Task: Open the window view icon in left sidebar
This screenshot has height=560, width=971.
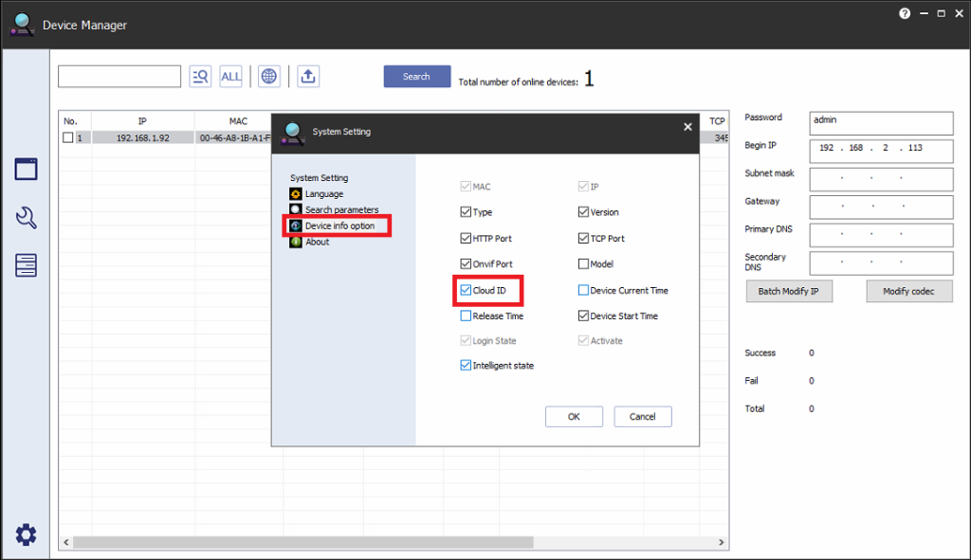Action: [26, 170]
